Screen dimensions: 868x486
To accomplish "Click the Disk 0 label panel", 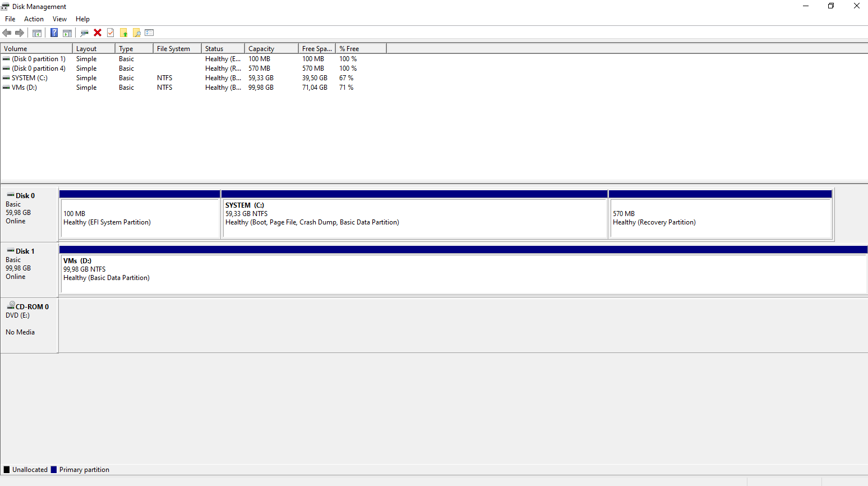I will click(x=29, y=214).
